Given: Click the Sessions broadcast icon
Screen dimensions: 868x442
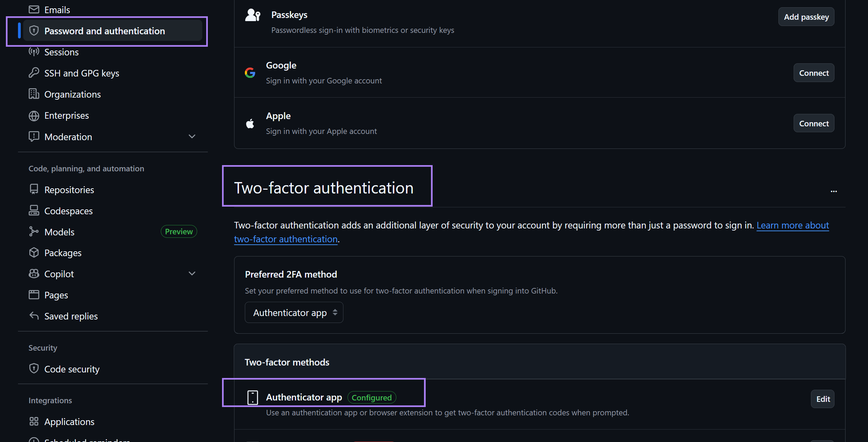Looking at the screenshot, I should point(34,52).
